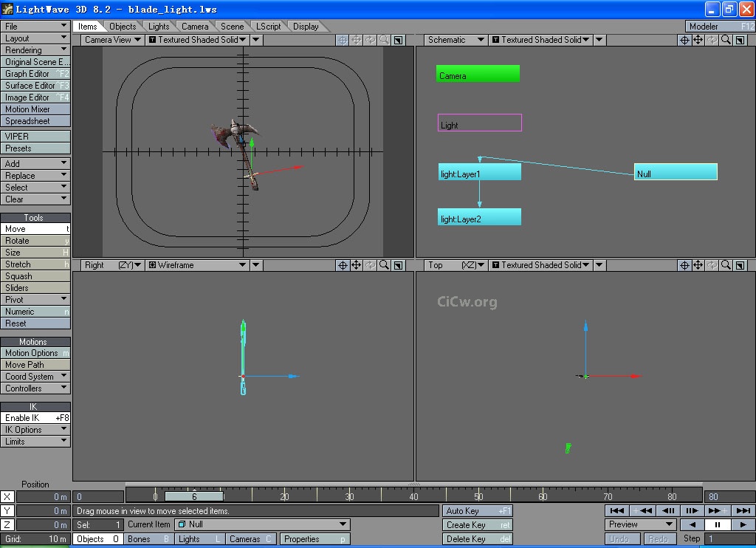Image resolution: width=756 pixels, height=548 pixels.
Task: Maximize the Right (ZY) viewport
Action: pos(398,265)
